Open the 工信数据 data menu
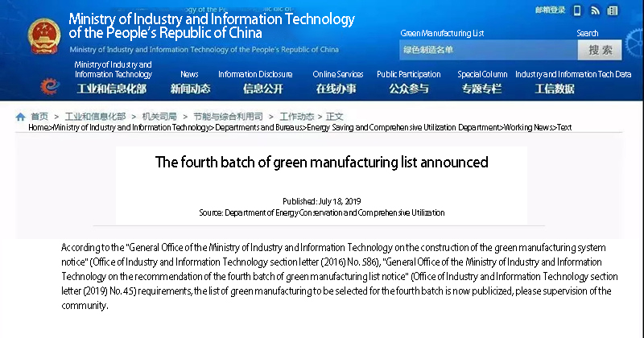This screenshot has width=644, height=338. [555, 89]
